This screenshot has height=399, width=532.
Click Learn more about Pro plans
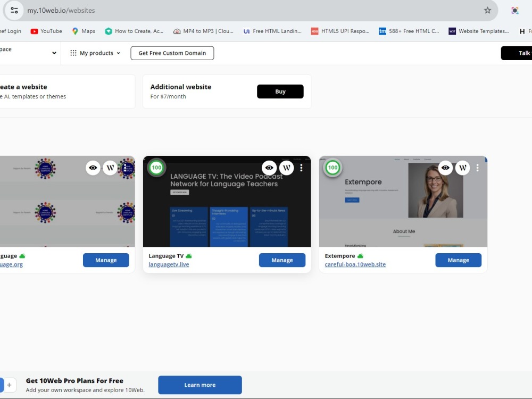(200, 385)
